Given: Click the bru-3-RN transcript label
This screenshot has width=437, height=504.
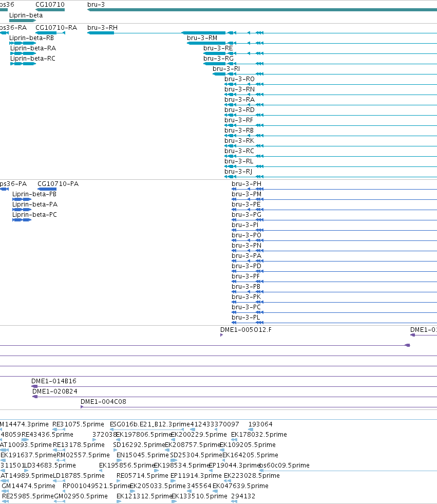Looking at the screenshot, I should [x=239, y=89].
